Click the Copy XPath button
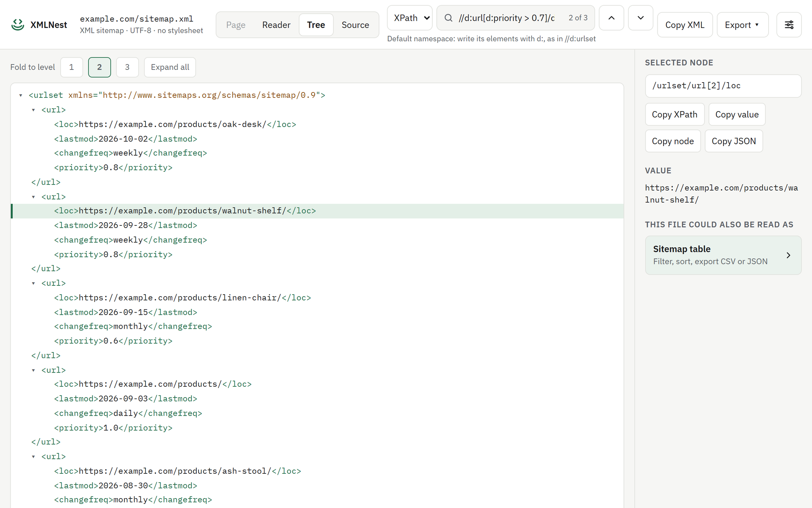 pos(675,114)
